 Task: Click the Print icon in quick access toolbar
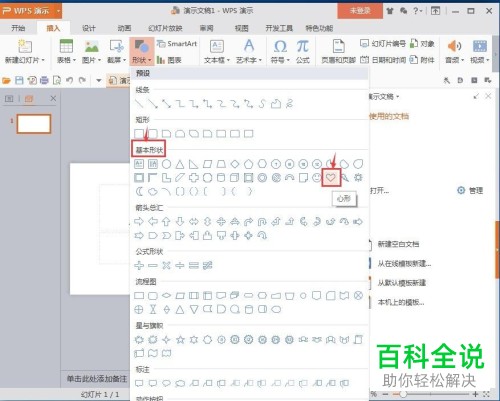tap(44, 80)
